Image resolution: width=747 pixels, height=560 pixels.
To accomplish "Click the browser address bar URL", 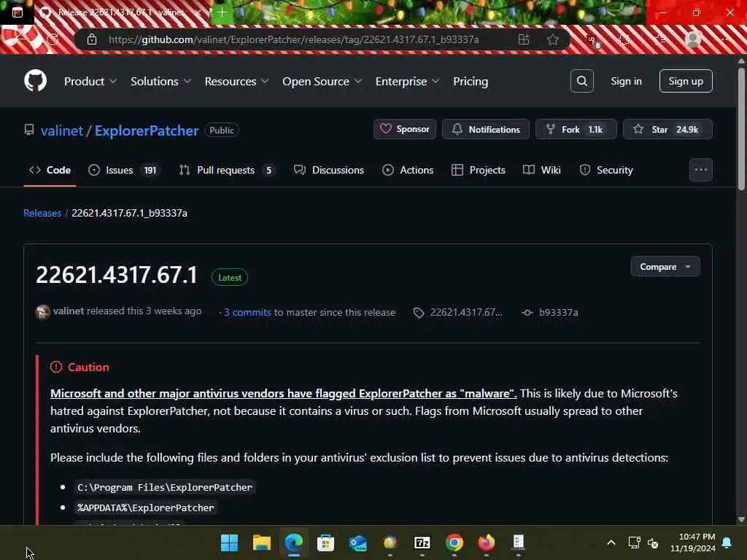I will point(293,39).
